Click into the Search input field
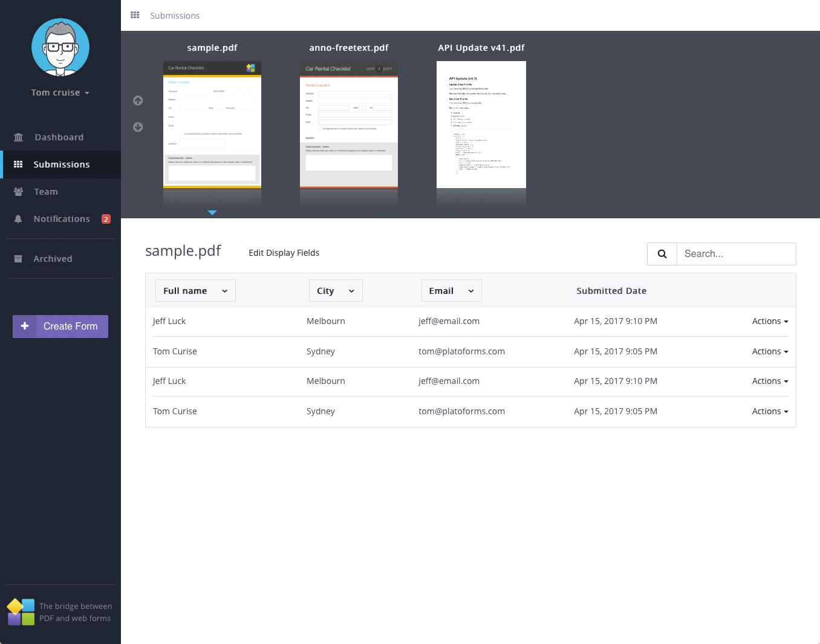The height and width of the screenshot is (644, 820). 735,254
